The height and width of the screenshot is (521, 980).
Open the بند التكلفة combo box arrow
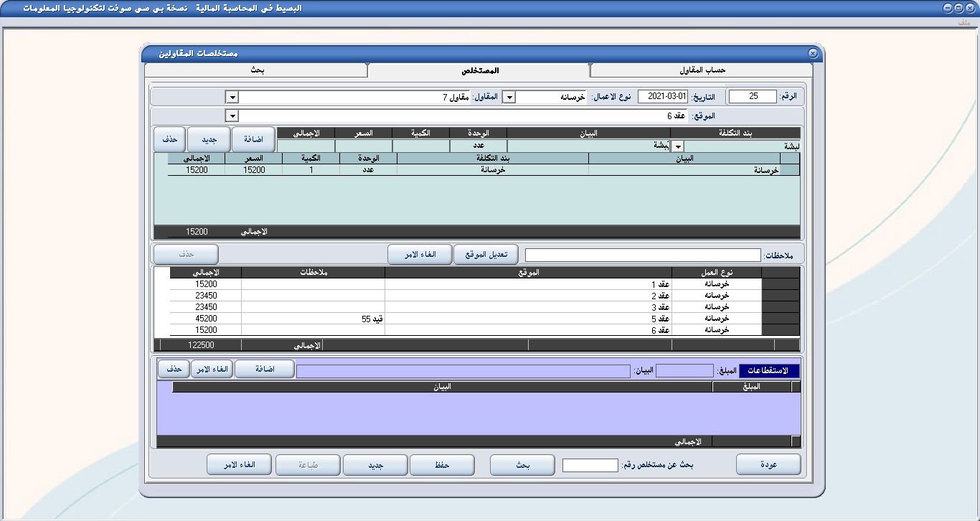click(677, 146)
